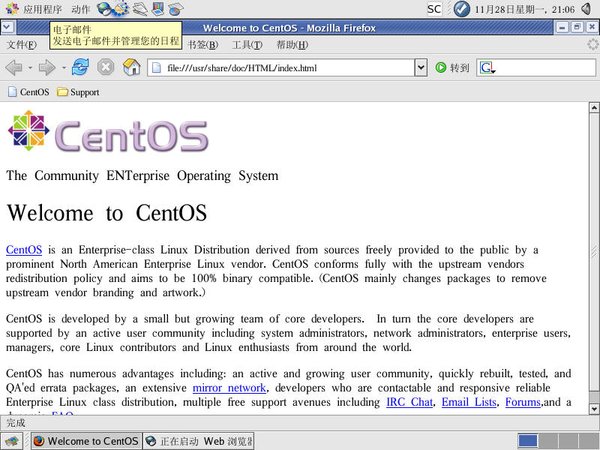Click the 完成 status bar text
Image resolution: width=600 pixels, height=450 pixels.
tap(16, 423)
